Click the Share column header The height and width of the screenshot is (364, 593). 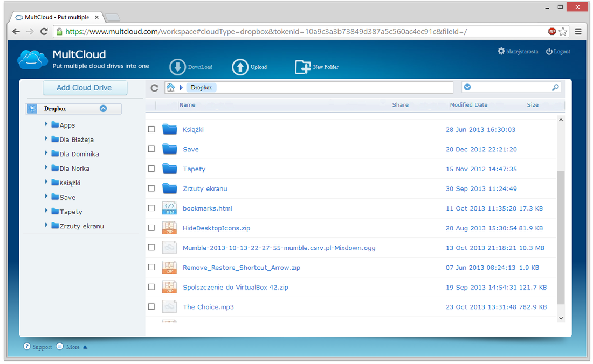400,105
